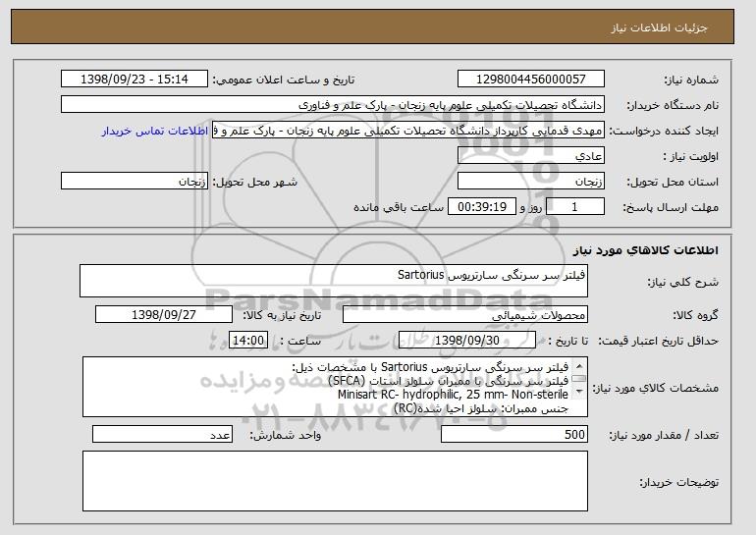The height and width of the screenshot is (535, 756).
Task: Click the text line جنس ممبران (RC)
Action: pyautogui.click(x=481, y=408)
